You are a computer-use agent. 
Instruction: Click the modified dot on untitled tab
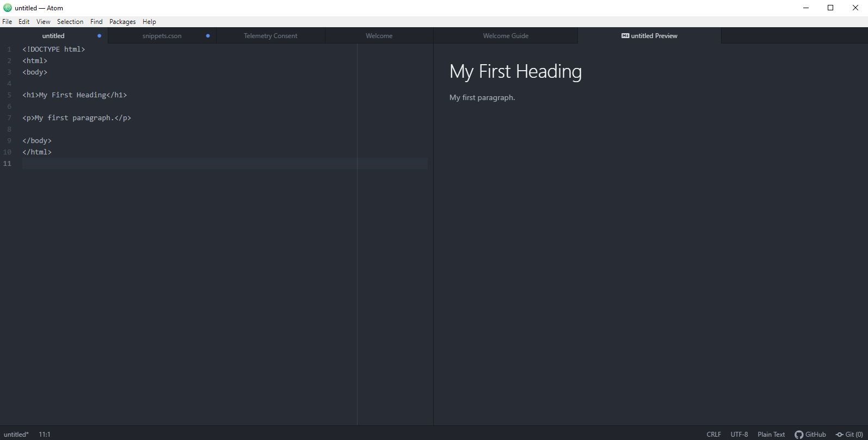tap(99, 36)
